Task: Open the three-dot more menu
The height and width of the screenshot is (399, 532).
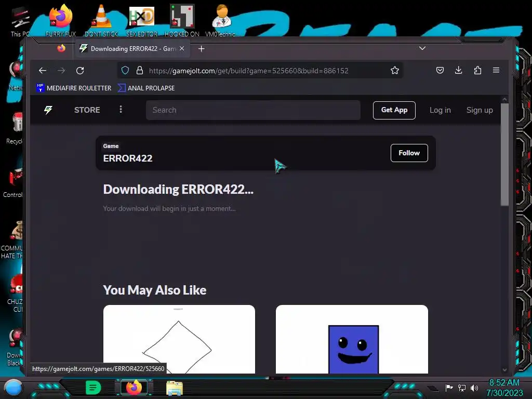Action: pos(121,109)
